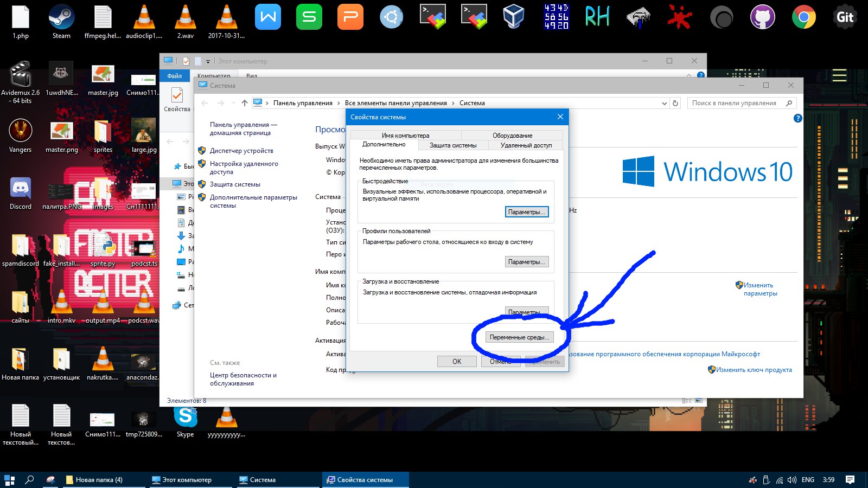Click the help icon in Система window
Image resolution: width=868 pixels, height=488 pixels.
(x=797, y=118)
